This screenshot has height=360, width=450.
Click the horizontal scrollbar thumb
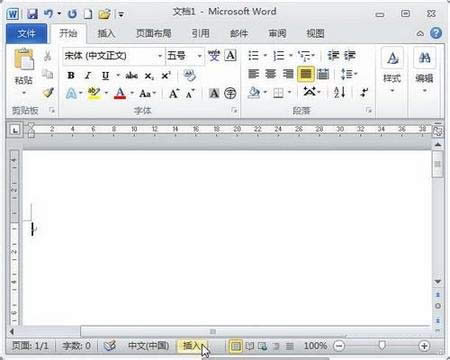[213, 331]
